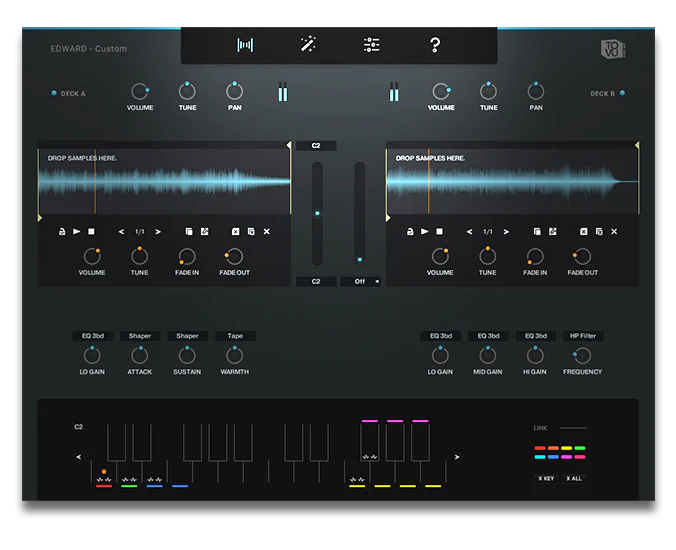Shift the keyboard left with the arrow
The height and width of the screenshot is (550, 676).
78,457
